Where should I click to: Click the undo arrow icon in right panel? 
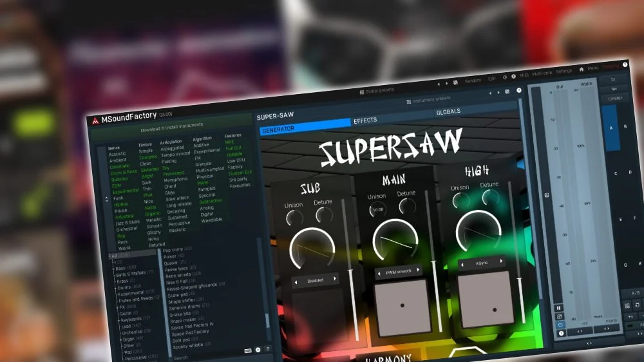point(630,317)
